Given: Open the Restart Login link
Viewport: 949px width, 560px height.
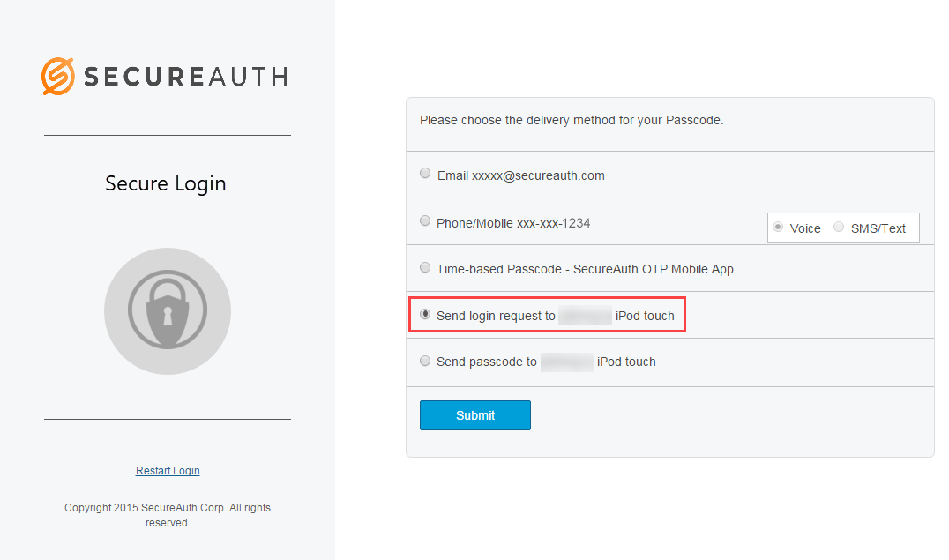Looking at the screenshot, I should [168, 471].
